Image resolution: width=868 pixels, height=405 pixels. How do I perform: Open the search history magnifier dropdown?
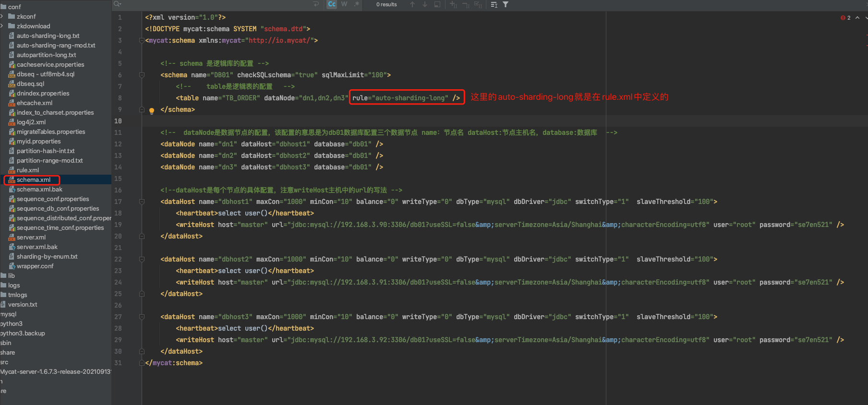(x=117, y=4)
